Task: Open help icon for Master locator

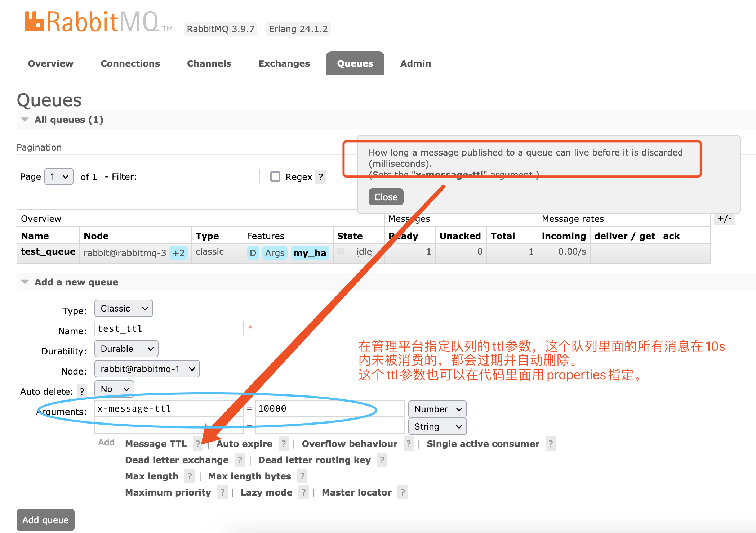Action: pos(403,492)
